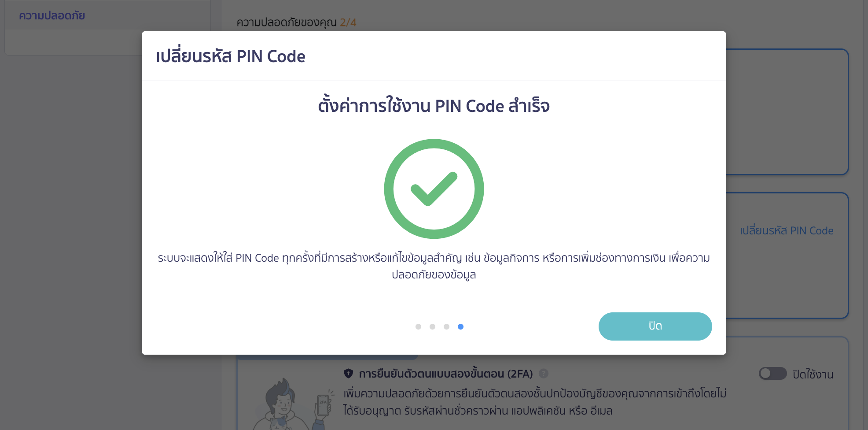Click the green checkmark success icon
Viewport: 868px width, 430px height.
[x=434, y=189]
